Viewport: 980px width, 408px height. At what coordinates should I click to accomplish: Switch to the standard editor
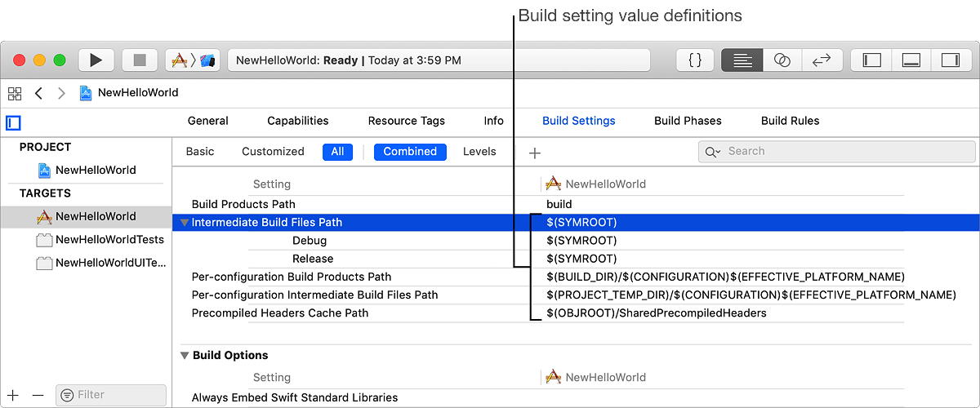742,60
